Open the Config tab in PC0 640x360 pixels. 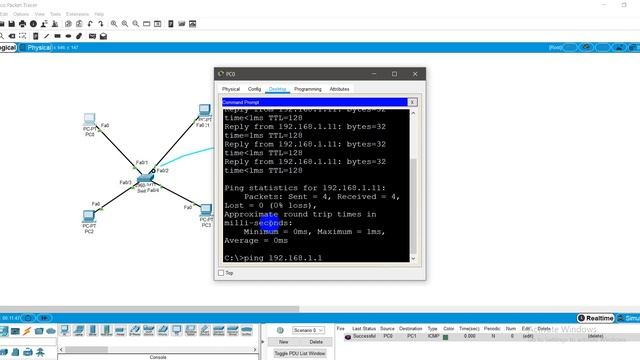point(254,89)
